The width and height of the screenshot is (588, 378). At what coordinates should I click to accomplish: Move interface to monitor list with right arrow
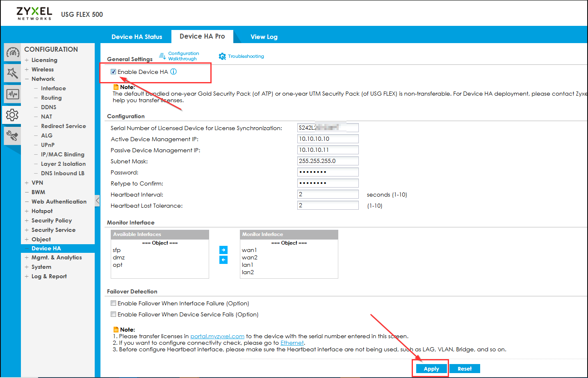(223, 250)
